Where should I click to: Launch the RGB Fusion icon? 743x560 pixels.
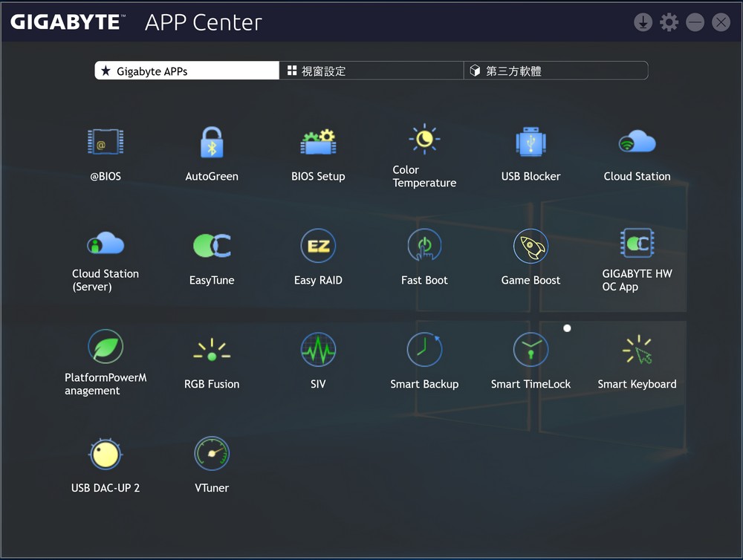point(212,350)
